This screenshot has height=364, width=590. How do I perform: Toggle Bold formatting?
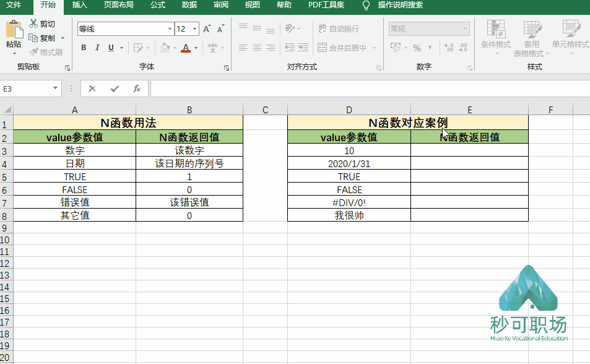[84, 48]
